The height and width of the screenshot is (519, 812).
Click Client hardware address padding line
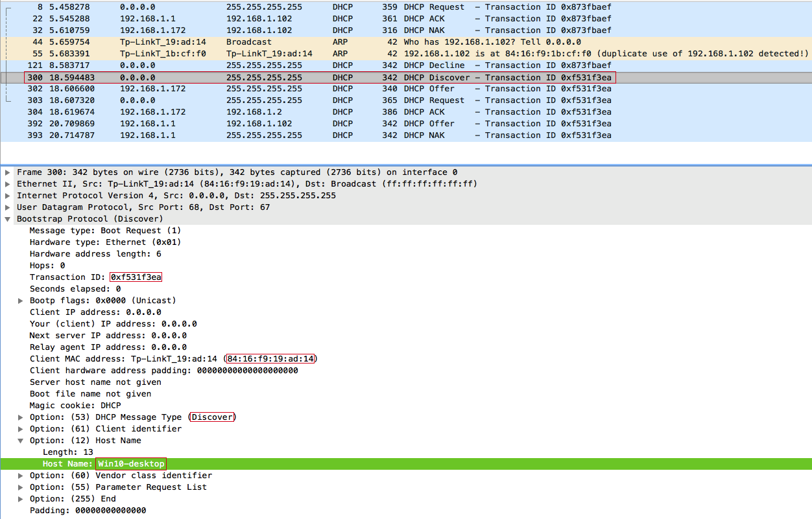pyautogui.click(x=163, y=371)
